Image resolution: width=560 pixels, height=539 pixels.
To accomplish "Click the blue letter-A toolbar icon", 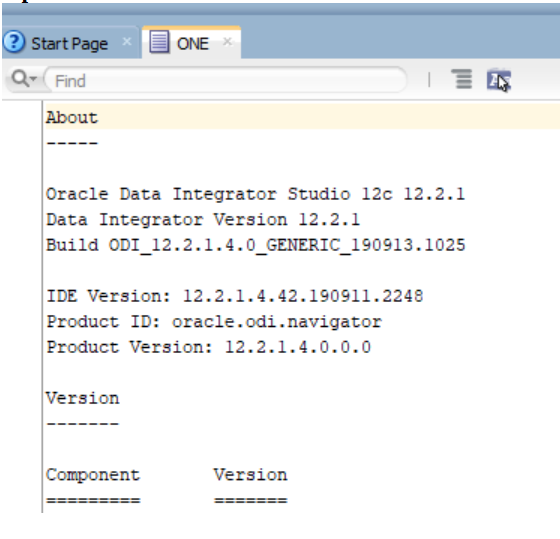I will click(499, 80).
